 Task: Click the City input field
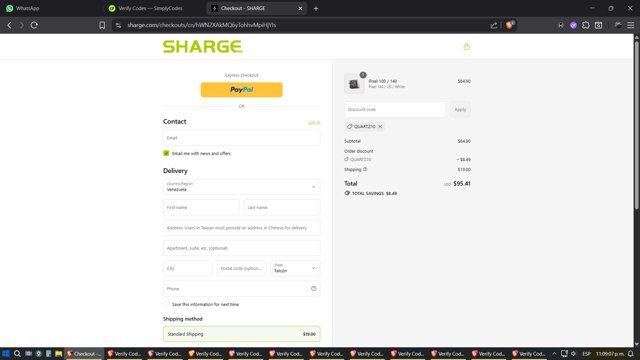point(187,269)
